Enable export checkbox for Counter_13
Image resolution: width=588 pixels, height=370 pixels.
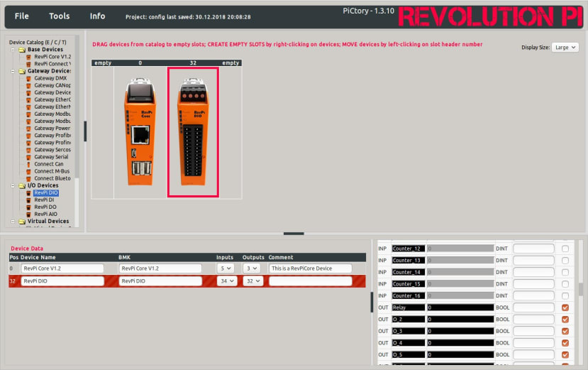coord(565,261)
